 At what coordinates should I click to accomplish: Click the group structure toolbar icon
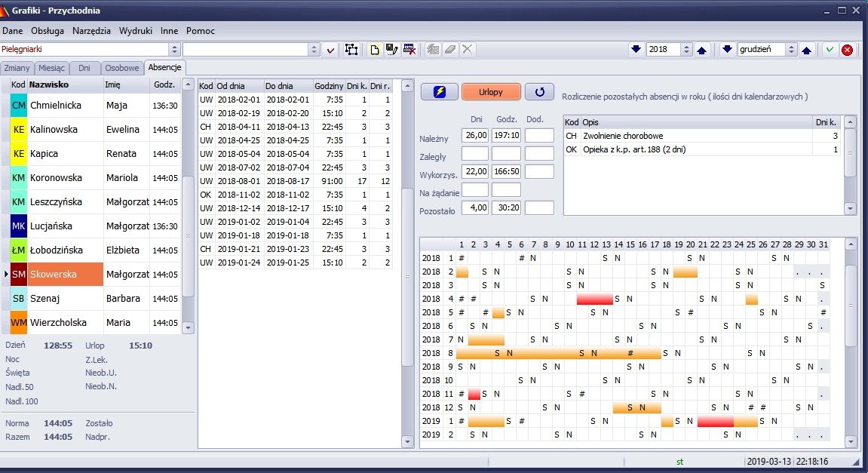click(x=351, y=49)
